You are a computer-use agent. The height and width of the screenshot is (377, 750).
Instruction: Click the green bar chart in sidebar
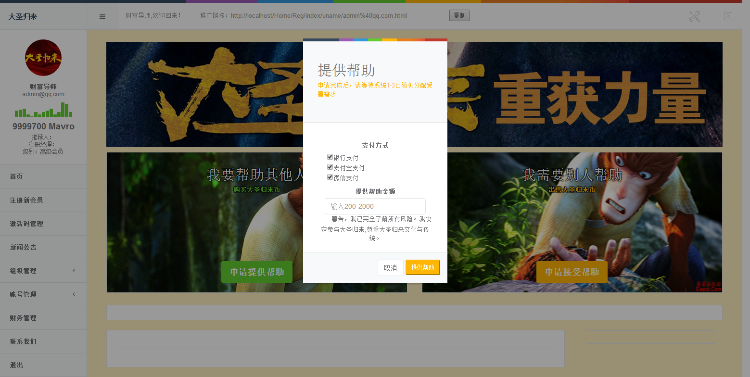43,110
